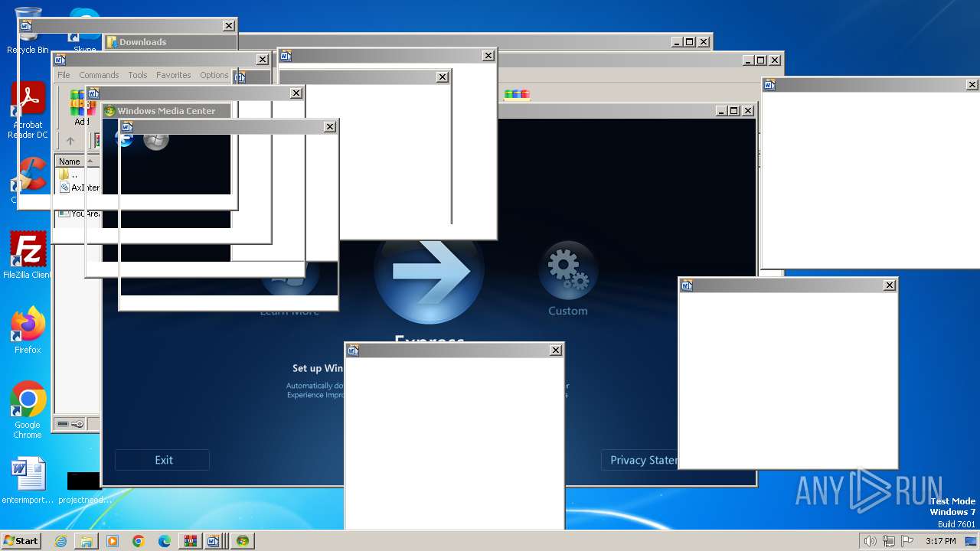Click the Windows logo button in Media Center

[x=156, y=139]
